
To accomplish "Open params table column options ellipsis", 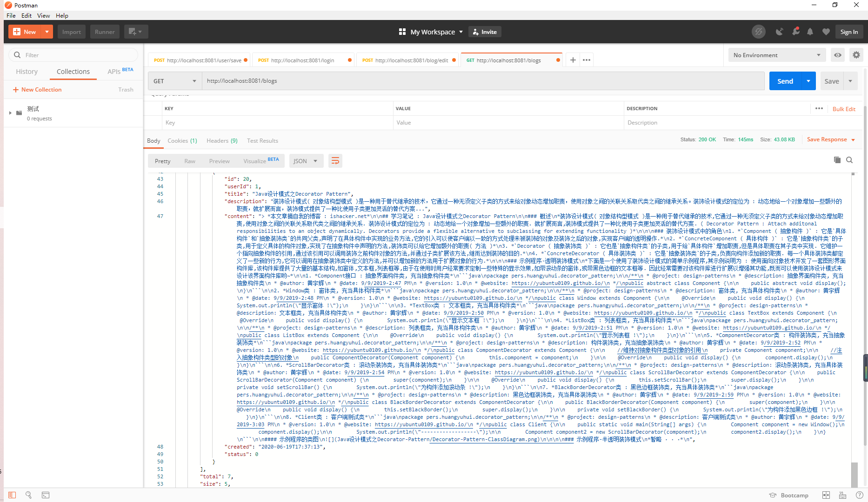I will [x=819, y=108].
